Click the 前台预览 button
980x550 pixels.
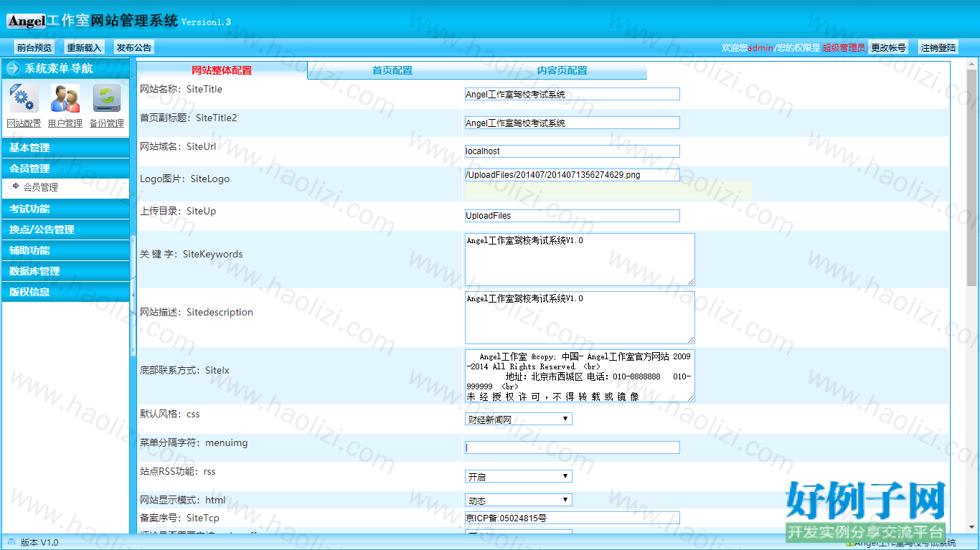point(34,47)
